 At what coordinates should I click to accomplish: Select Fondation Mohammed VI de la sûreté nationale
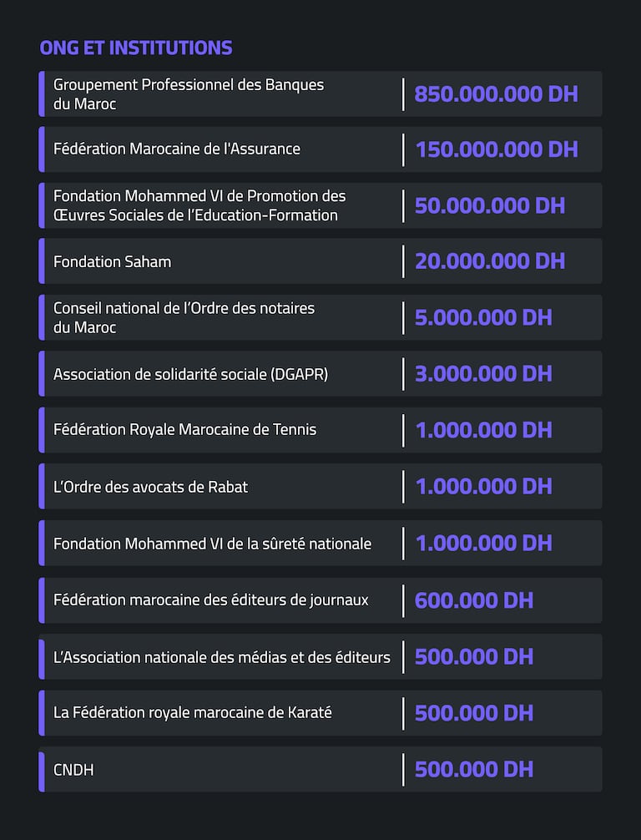click(x=213, y=544)
